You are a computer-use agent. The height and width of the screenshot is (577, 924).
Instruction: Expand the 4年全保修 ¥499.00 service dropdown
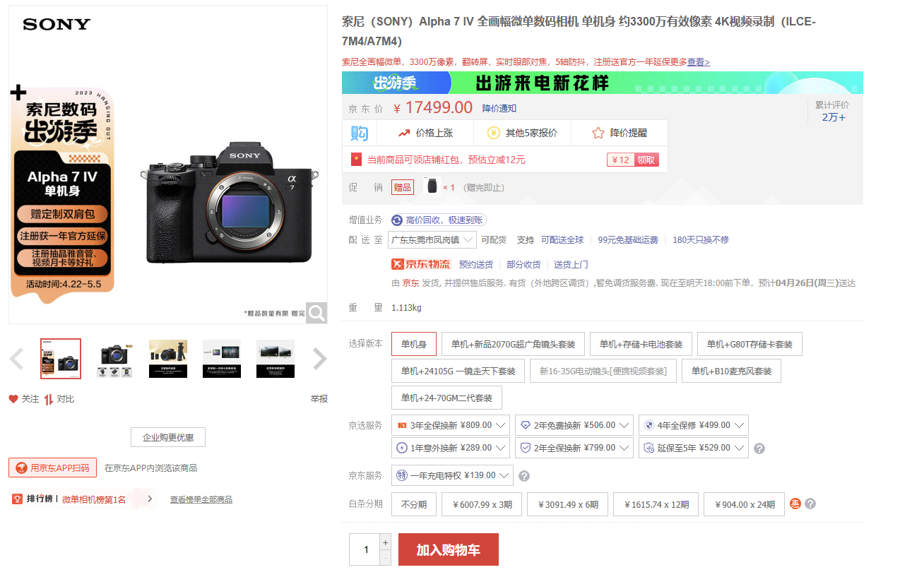click(x=694, y=425)
